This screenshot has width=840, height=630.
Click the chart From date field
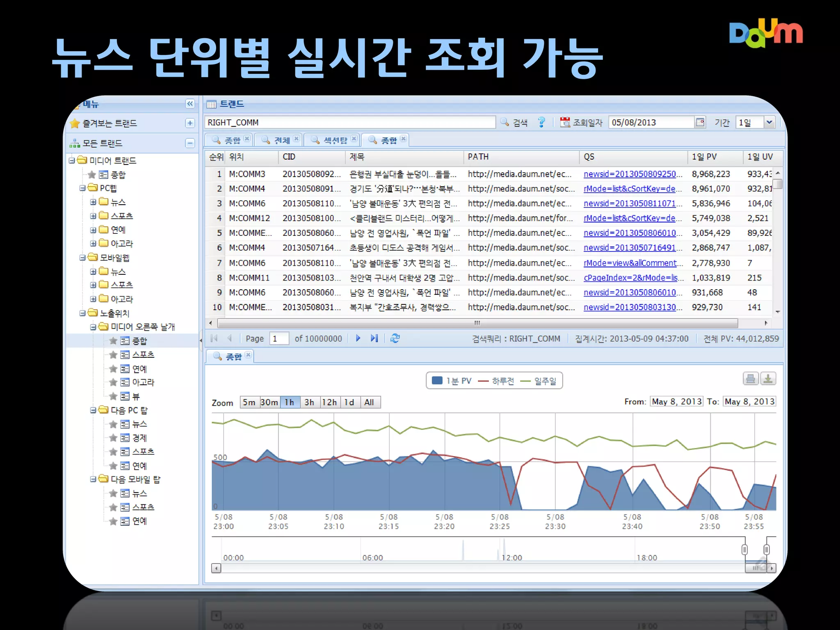(x=676, y=402)
